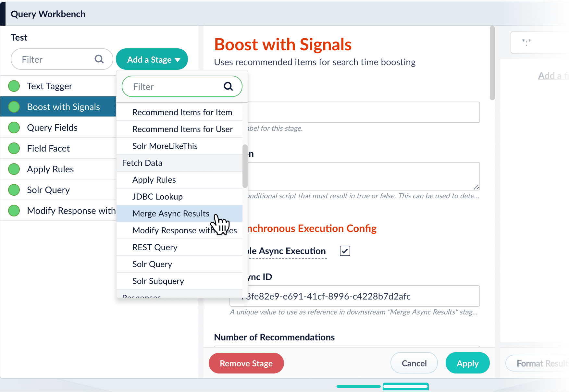Uncheck the Enable Async Execution checkbox
The height and width of the screenshot is (392, 569).
tap(345, 251)
